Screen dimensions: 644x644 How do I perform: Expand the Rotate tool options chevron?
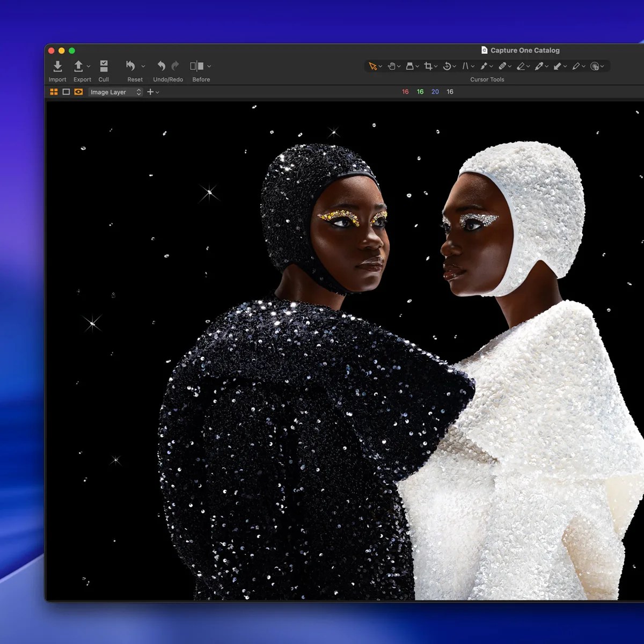pos(454,67)
